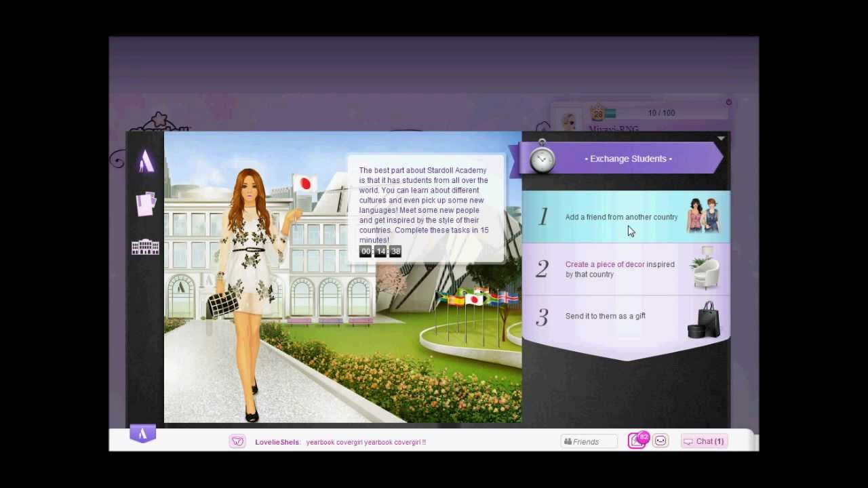Image resolution: width=868 pixels, height=488 pixels.
Task: Click the Friends search field
Action: (589, 442)
